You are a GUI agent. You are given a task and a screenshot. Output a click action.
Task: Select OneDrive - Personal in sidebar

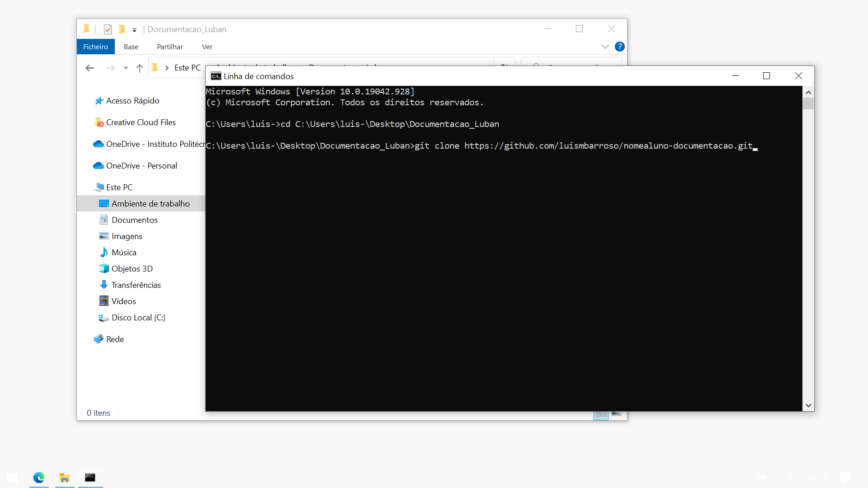[142, 165]
